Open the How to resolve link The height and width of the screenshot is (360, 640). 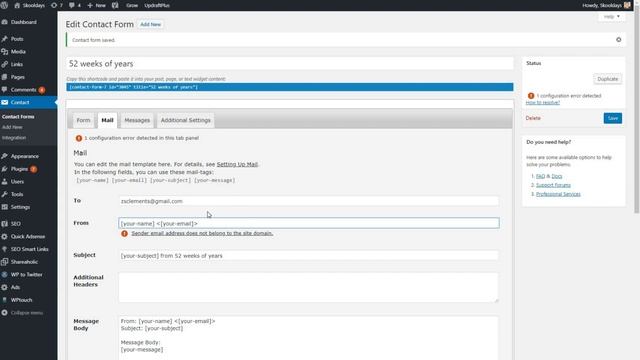pos(542,102)
